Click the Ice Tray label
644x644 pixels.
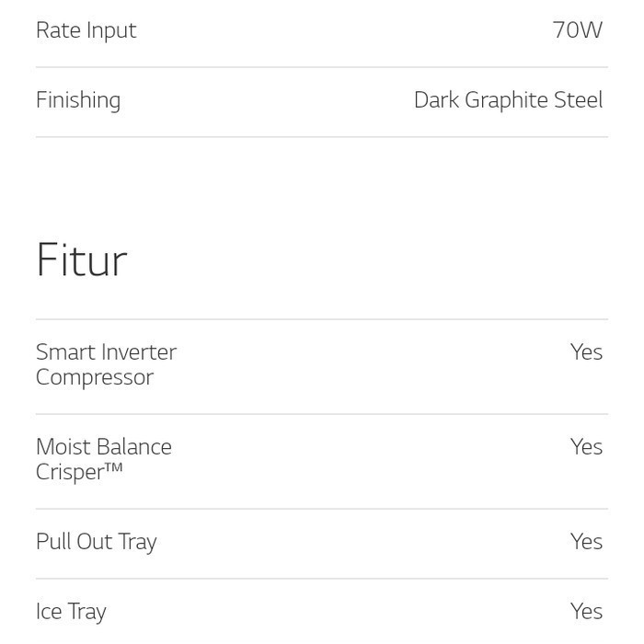[71, 612]
